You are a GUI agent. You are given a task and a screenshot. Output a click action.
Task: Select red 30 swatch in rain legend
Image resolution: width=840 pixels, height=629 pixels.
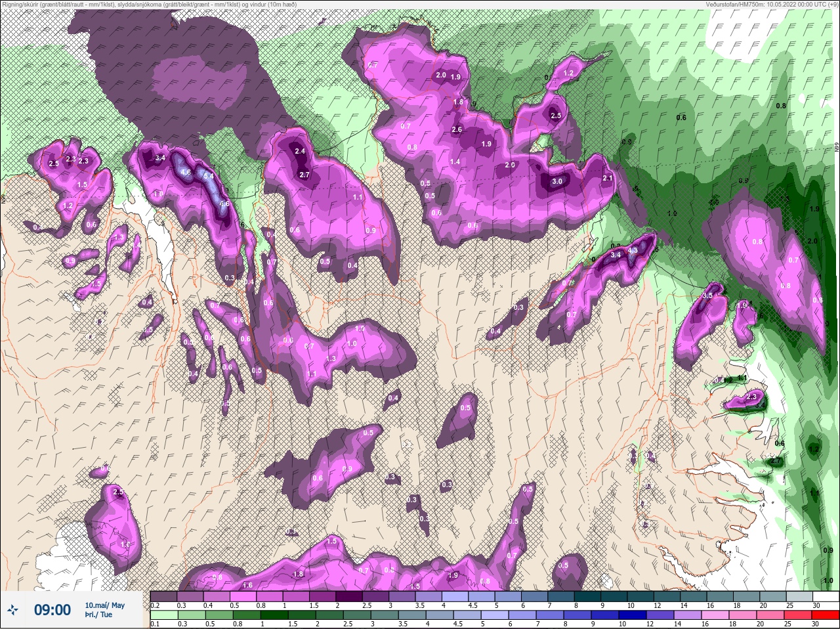(x=826, y=615)
